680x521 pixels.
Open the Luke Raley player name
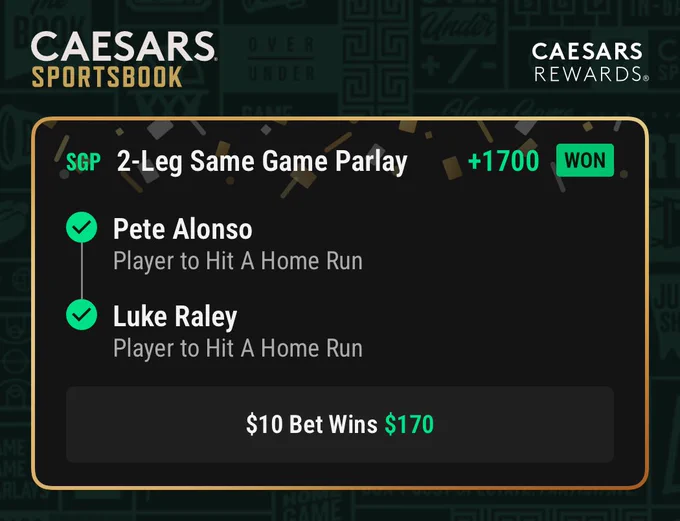pyautogui.click(x=175, y=317)
